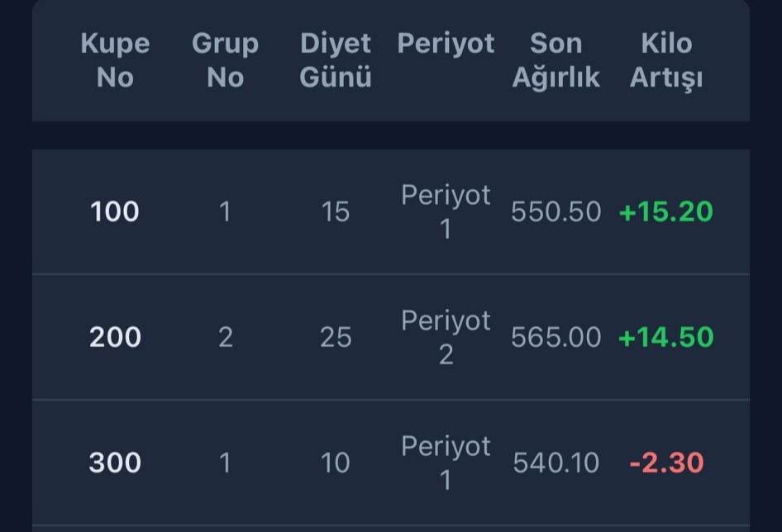Image resolution: width=782 pixels, height=532 pixels.
Task: Click the red -2.30 weight loss value
Action: pyautogui.click(x=666, y=463)
